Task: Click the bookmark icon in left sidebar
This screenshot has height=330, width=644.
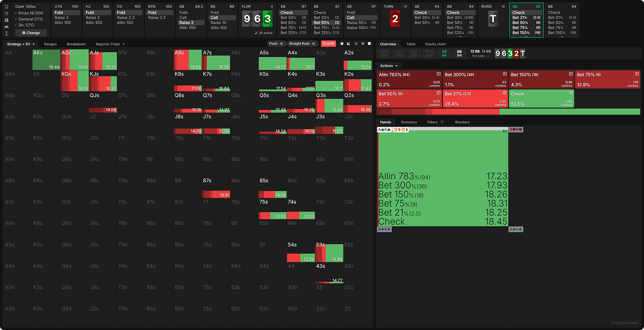Action: (x=6, y=7)
